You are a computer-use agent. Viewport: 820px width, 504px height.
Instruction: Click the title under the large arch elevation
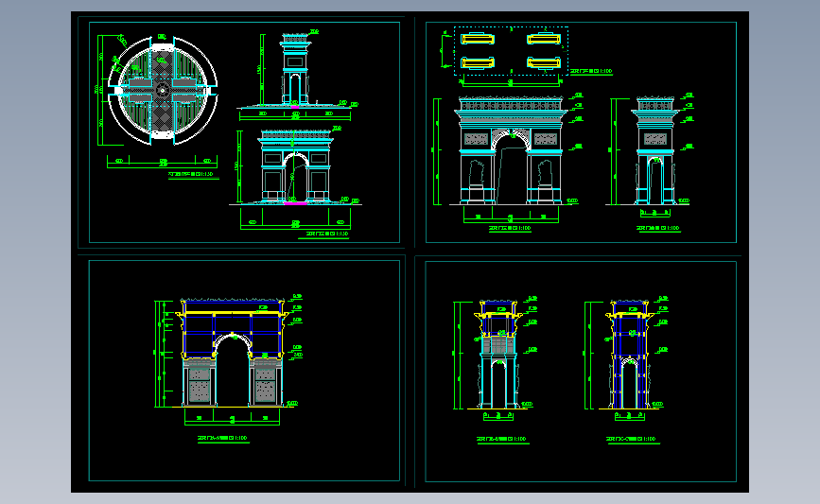pyautogui.click(x=510, y=228)
